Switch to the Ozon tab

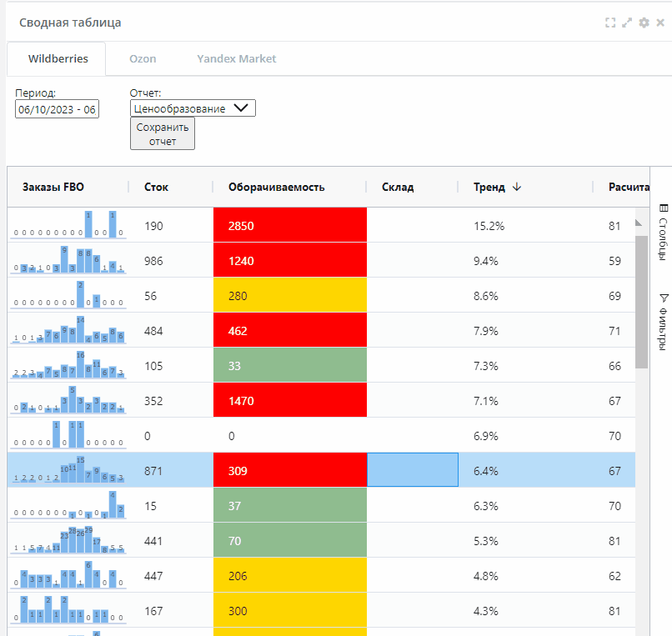click(143, 58)
